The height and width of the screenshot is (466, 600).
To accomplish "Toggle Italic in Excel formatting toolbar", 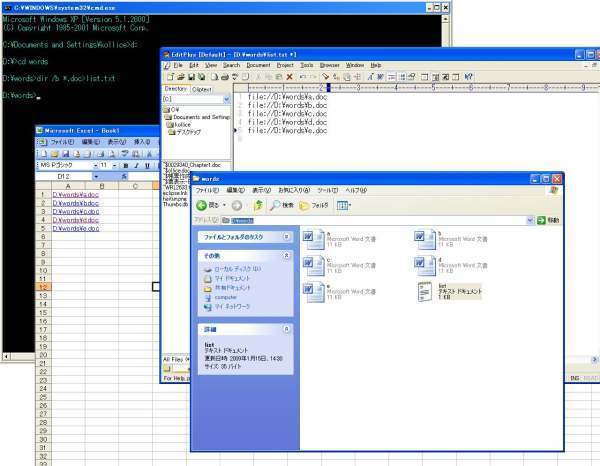I will [139, 165].
